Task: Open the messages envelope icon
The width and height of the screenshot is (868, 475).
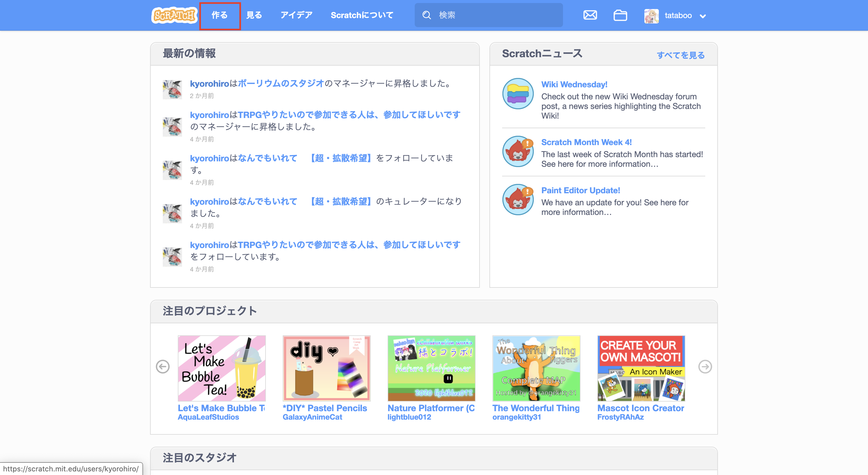Action: click(590, 15)
